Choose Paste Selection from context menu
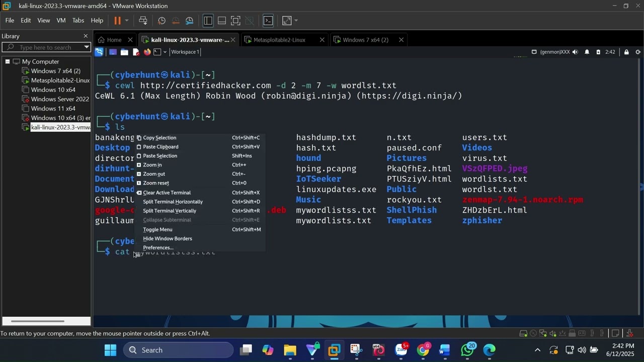Image resolution: width=644 pixels, height=362 pixels. [x=200, y=156]
